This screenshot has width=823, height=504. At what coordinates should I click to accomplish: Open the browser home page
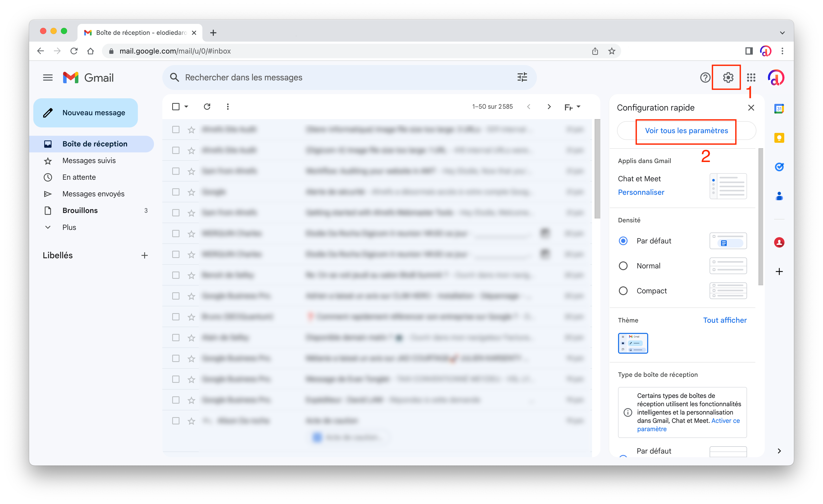(91, 51)
